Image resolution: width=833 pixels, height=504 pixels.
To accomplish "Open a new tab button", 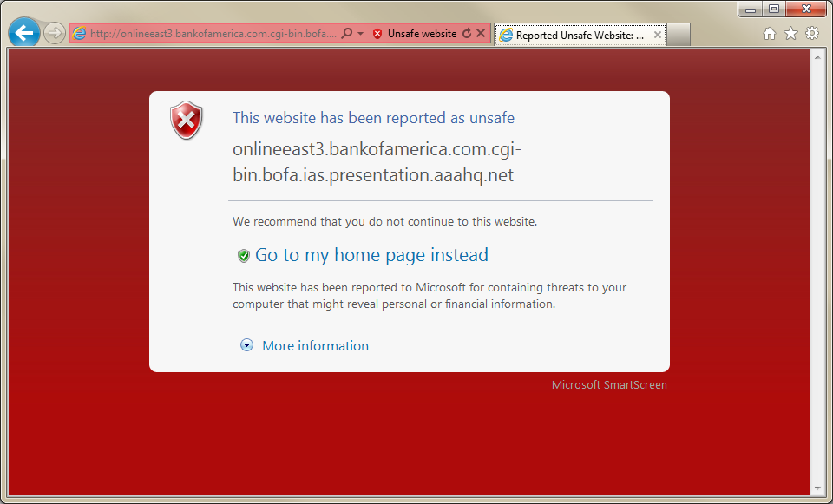I will tap(679, 35).
